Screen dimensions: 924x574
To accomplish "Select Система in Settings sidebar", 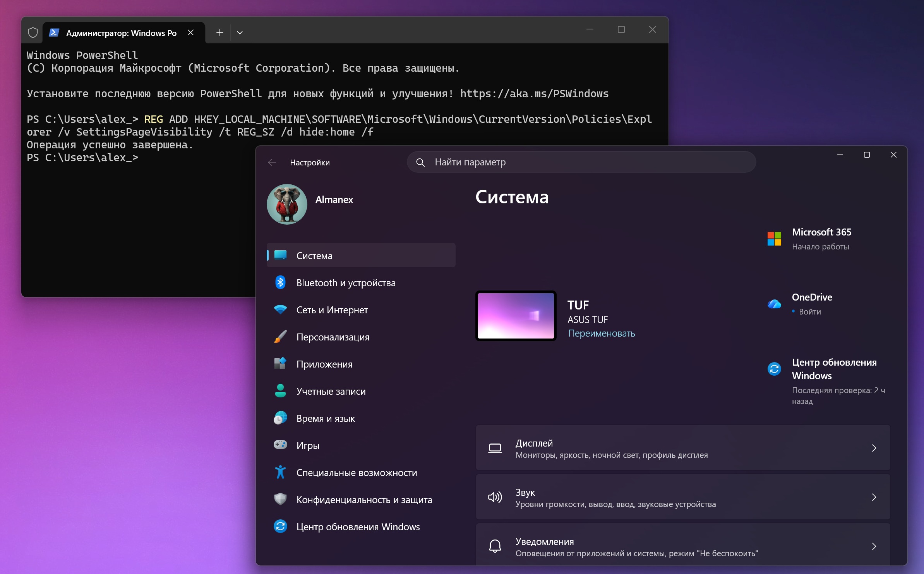I will tap(361, 255).
